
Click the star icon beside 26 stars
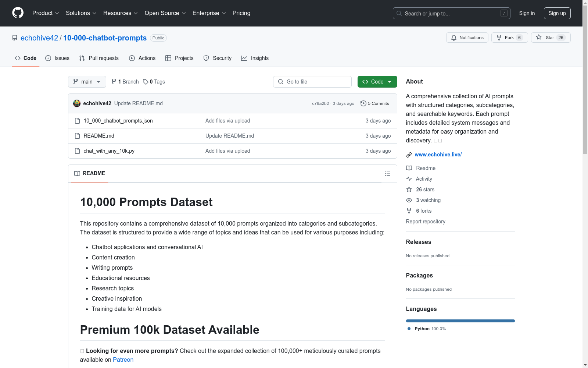[409, 190]
